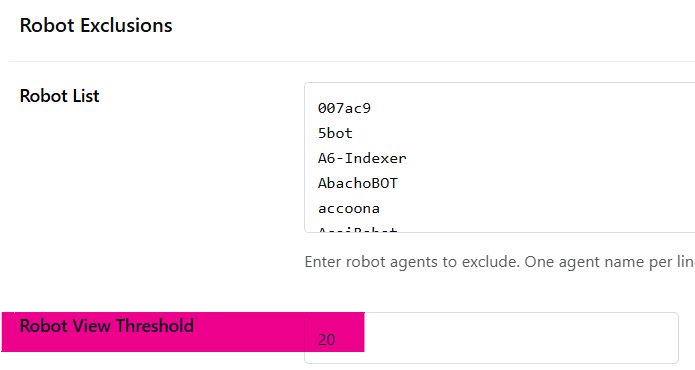This screenshot has height=370, width=695.
Task: Place cursor on the AbachoBOT entry
Action: (x=358, y=183)
